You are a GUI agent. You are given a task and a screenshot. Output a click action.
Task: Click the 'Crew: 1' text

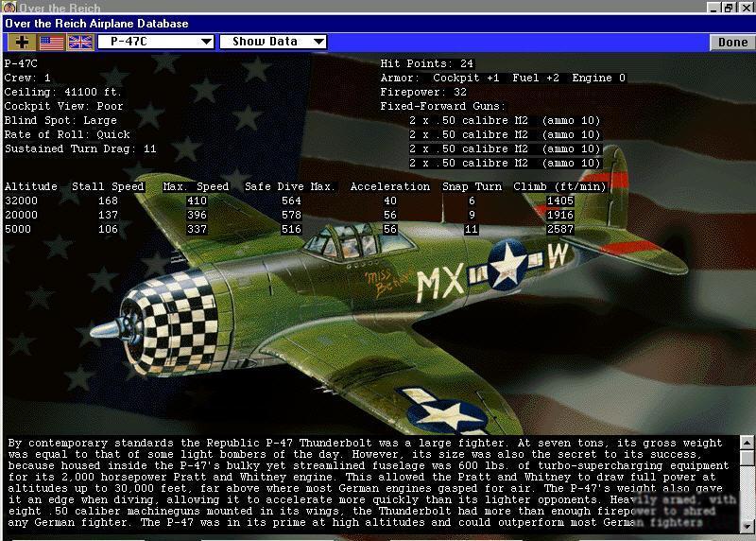coord(27,78)
